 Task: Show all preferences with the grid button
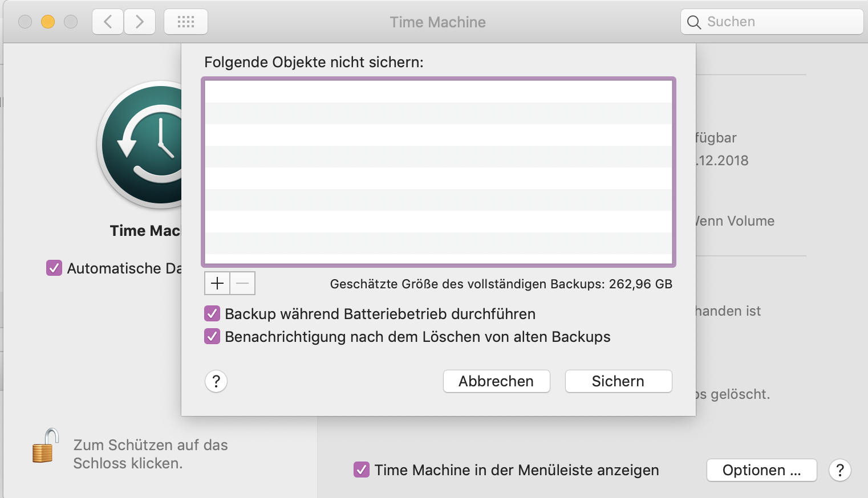186,22
